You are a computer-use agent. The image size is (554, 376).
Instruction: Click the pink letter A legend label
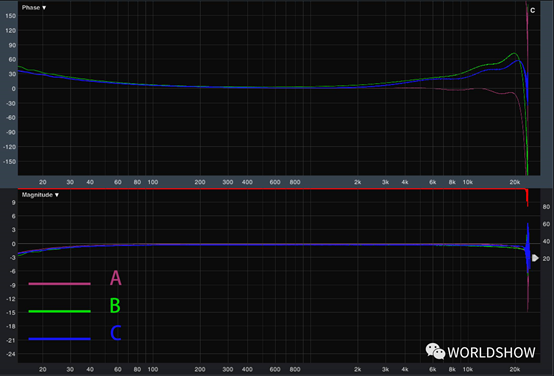click(x=116, y=278)
